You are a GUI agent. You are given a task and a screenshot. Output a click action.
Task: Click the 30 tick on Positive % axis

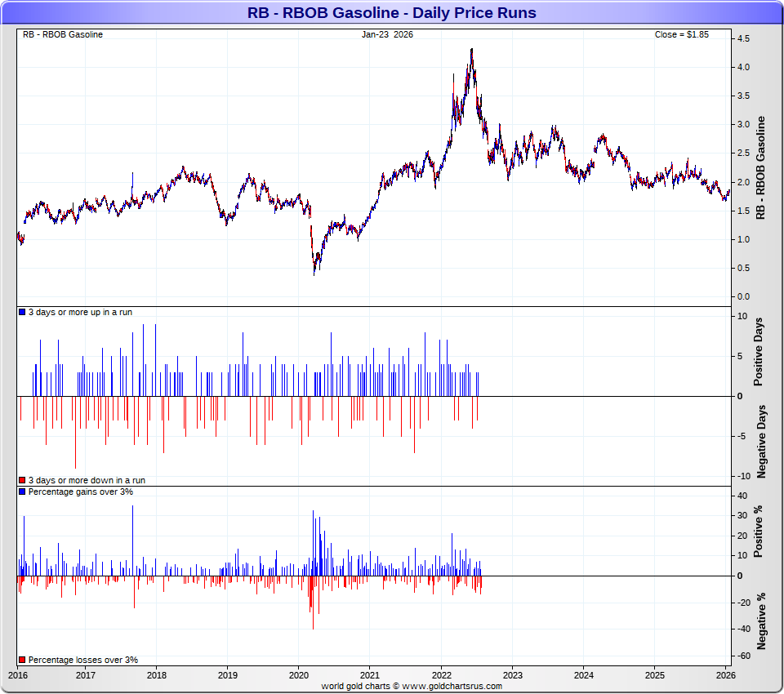click(x=742, y=515)
